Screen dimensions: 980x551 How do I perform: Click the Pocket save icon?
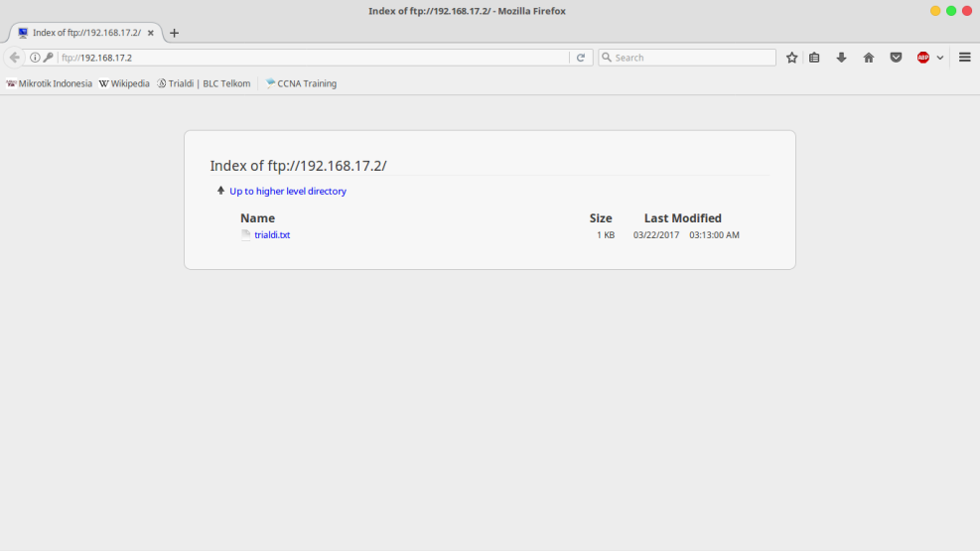[896, 58]
